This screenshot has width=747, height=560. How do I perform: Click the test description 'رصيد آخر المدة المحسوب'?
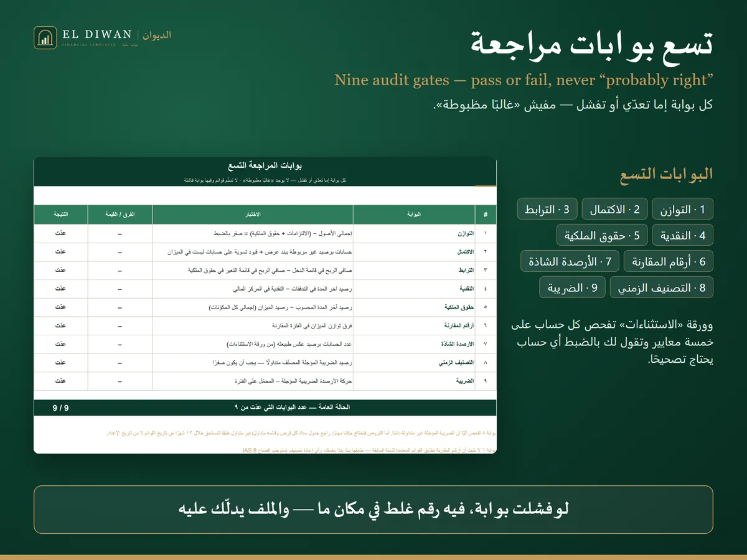[x=281, y=307]
